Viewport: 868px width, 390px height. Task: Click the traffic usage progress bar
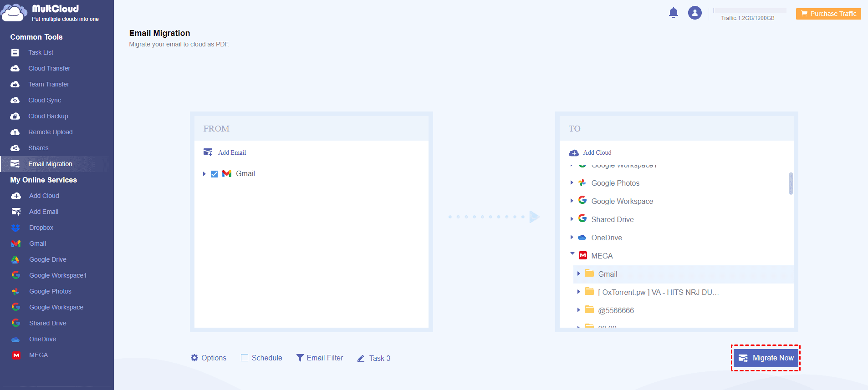(x=750, y=10)
